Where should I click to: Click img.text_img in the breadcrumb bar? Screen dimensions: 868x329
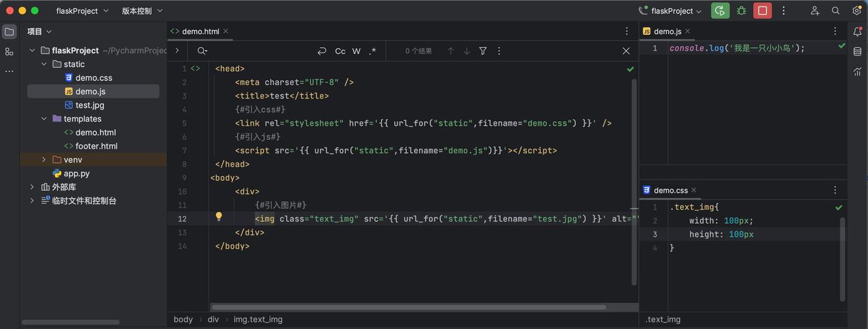258,319
